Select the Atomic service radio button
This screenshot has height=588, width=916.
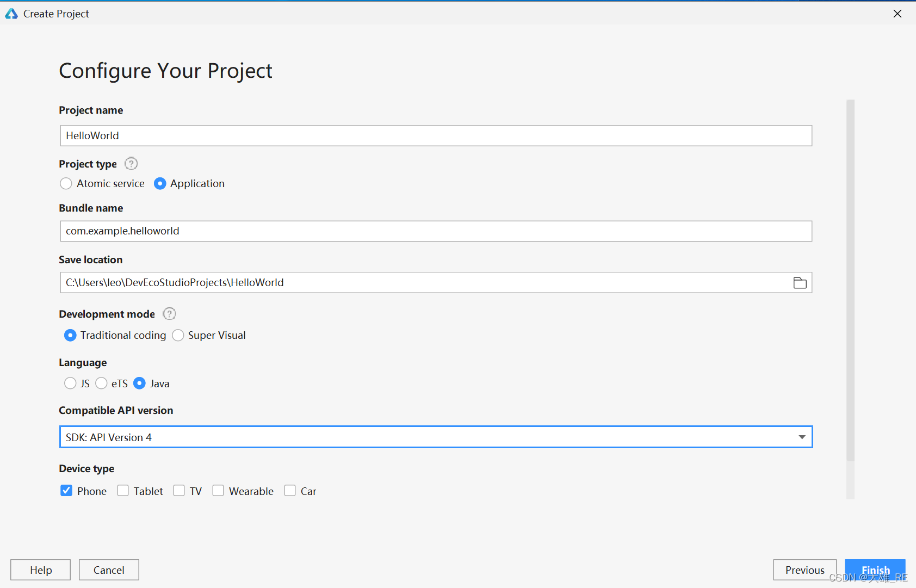pos(66,184)
